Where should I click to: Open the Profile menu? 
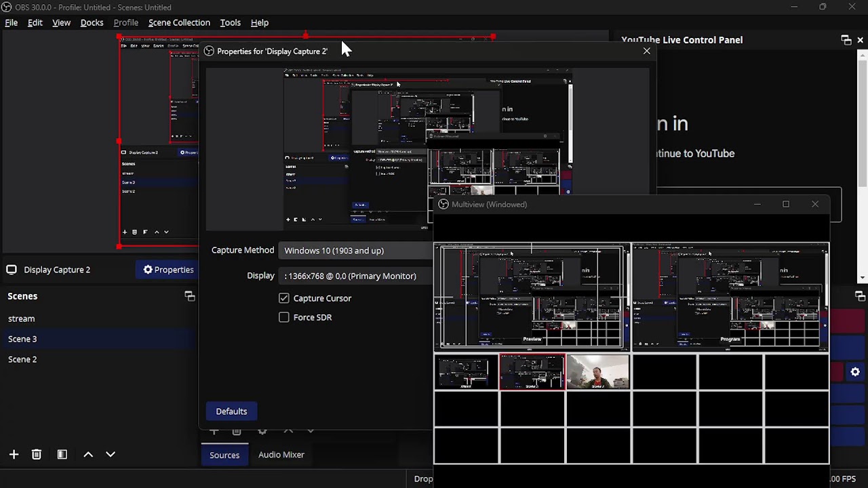pos(125,22)
